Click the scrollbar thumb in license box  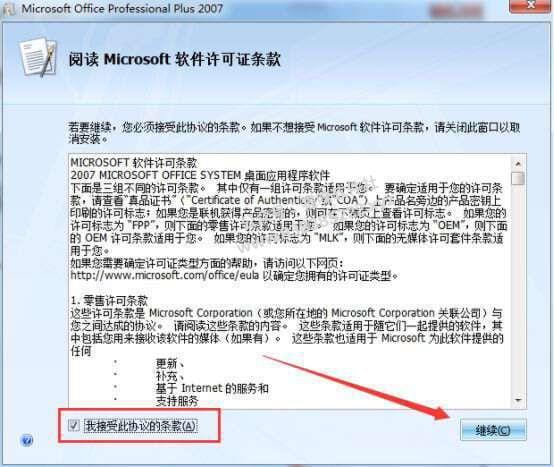518,178
